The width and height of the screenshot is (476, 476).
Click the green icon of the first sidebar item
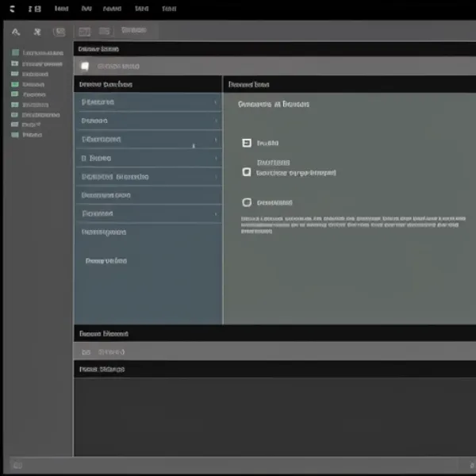pos(14,53)
